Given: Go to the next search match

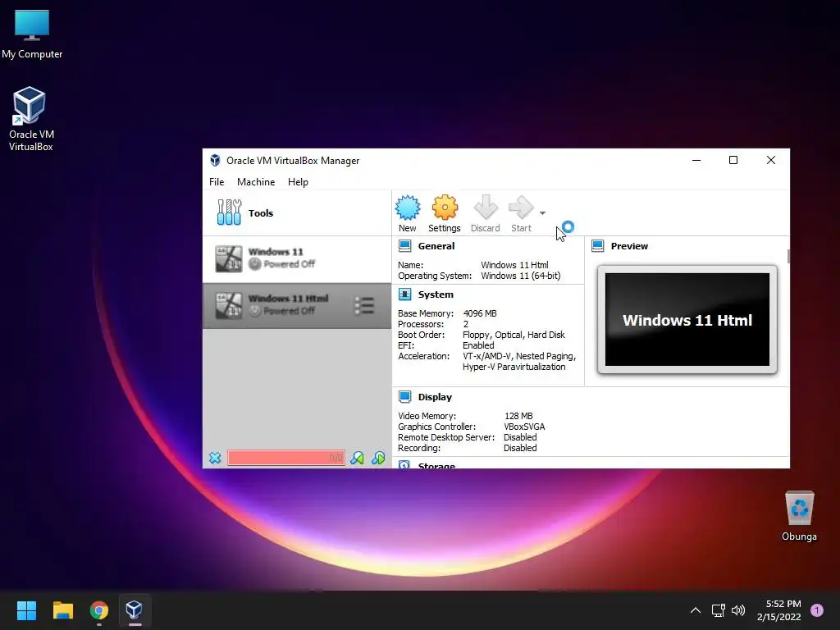Looking at the screenshot, I should 378,458.
